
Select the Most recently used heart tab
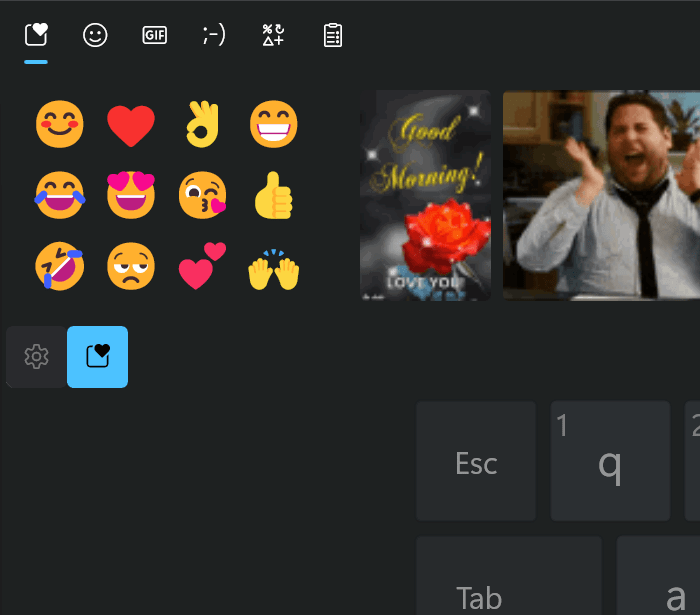pyautogui.click(x=36, y=35)
